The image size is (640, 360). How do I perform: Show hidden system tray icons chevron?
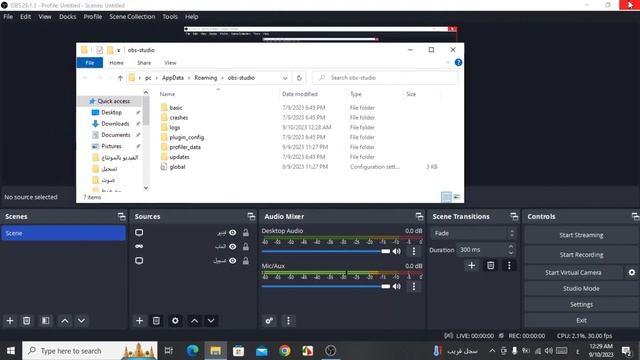492,351
